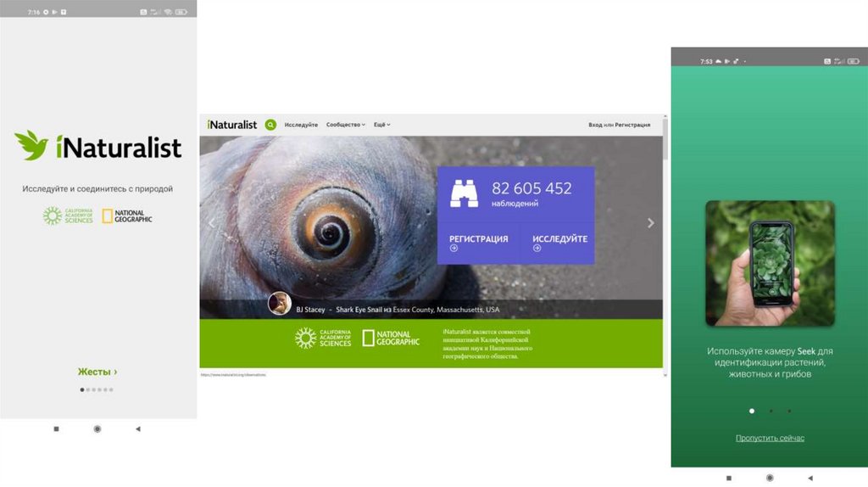The width and height of the screenshot is (868, 487).
Task: Expand the Сообщество dropdown menu
Action: point(346,125)
